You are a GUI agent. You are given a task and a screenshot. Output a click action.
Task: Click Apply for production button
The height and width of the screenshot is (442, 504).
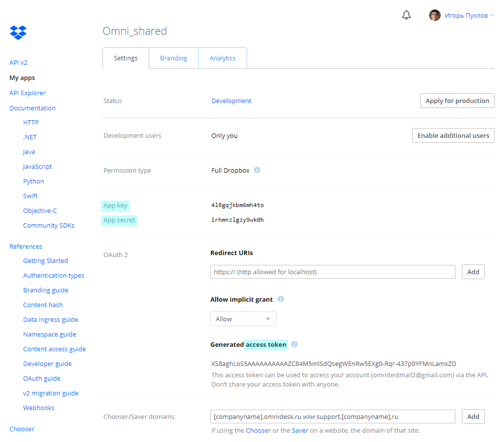coord(457,101)
